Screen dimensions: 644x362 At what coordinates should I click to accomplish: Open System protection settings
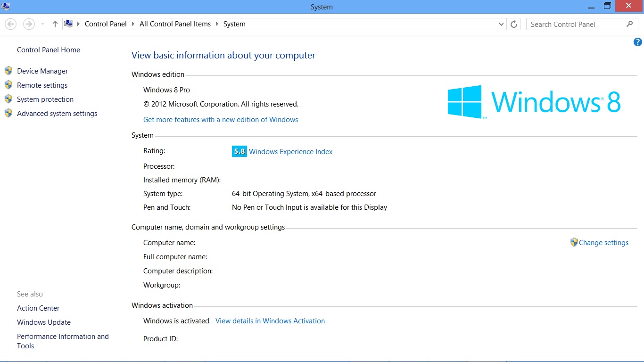pos(45,99)
